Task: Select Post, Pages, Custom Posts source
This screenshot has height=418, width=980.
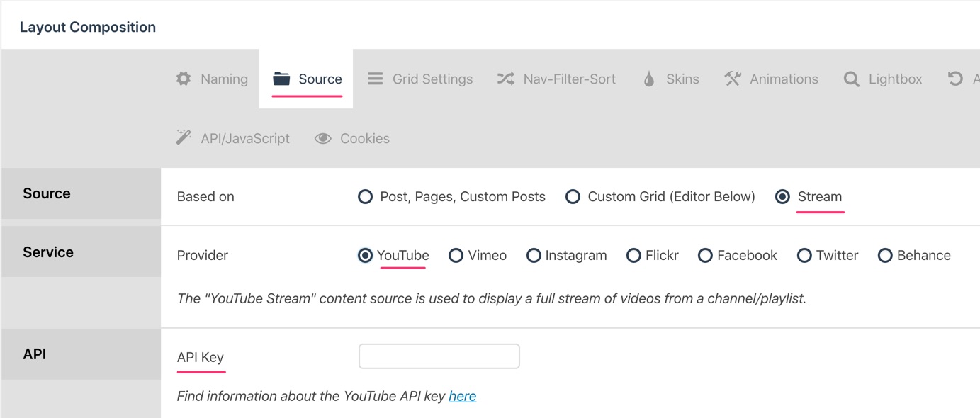Action: click(365, 197)
